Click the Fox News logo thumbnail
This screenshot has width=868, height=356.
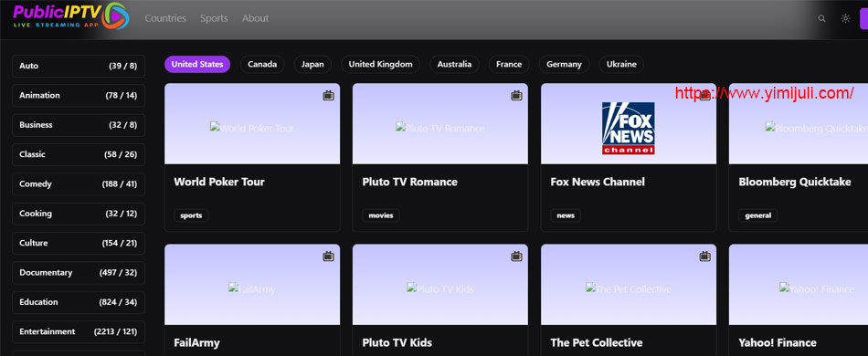(629, 128)
